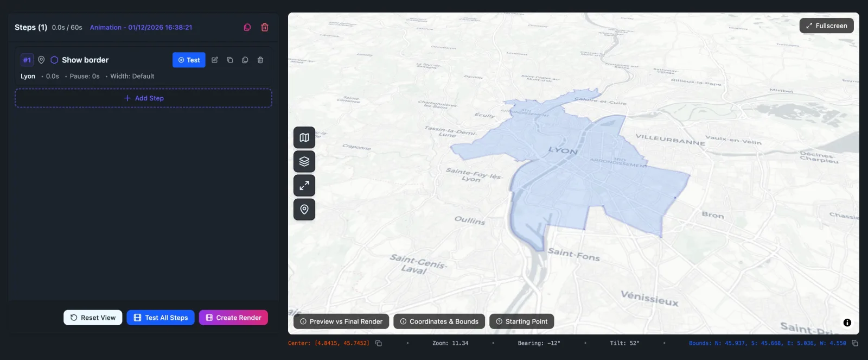
Task: Click the Steps (1) heading
Action: [31, 27]
